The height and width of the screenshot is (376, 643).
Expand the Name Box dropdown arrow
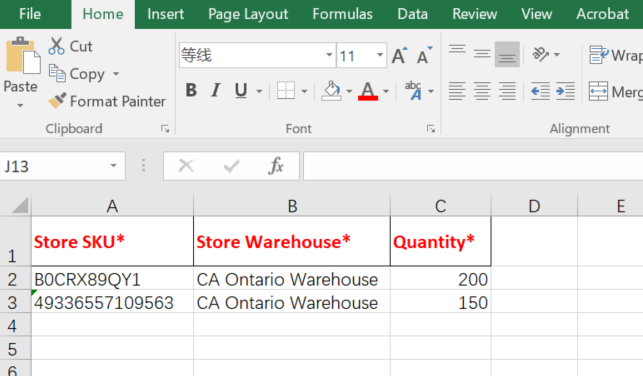[114, 166]
